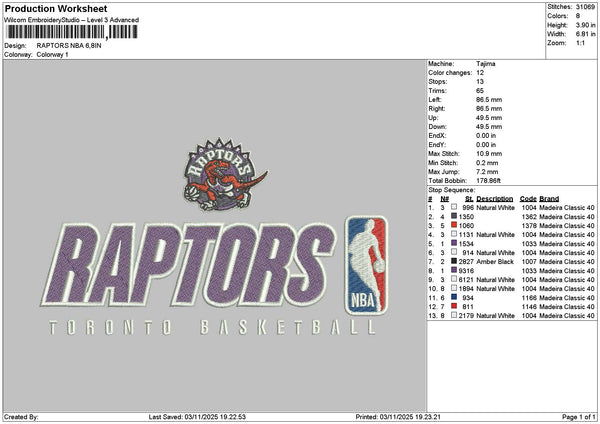Click the Brand column header

(549, 199)
